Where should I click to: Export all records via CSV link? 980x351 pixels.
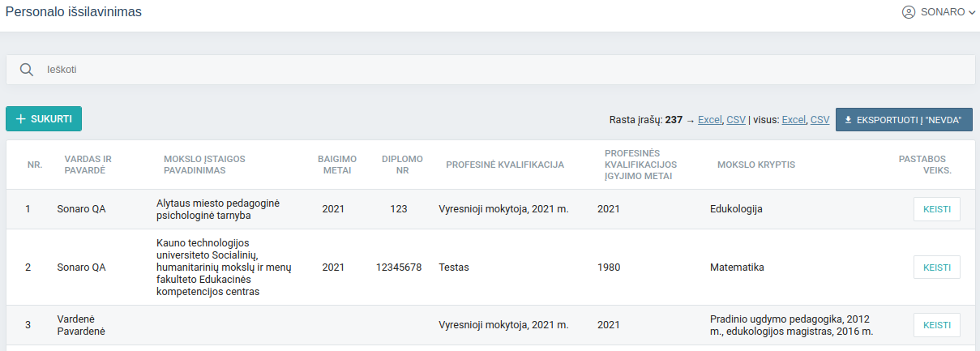click(820, 120)
